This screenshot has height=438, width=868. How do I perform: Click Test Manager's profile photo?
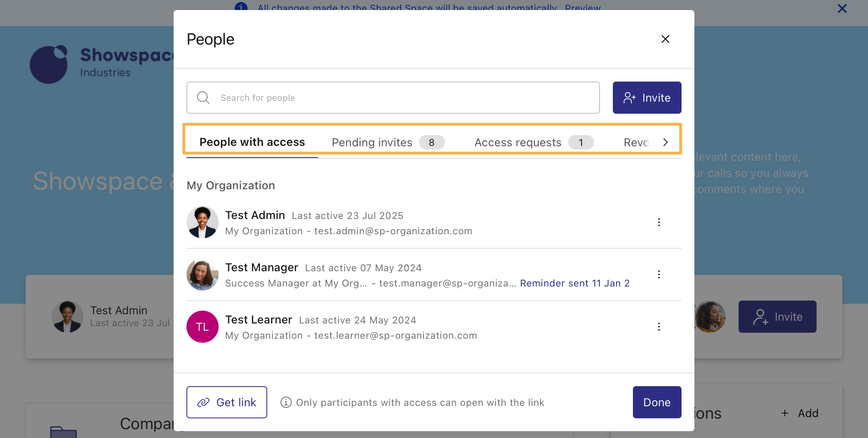tap(203, 274)
